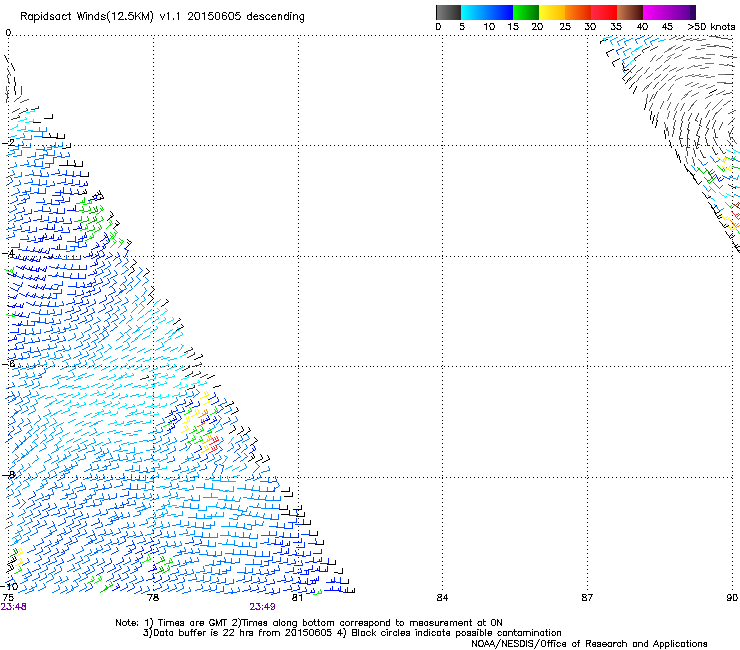Viewport: 740px width, 650px height.
Task: Click the longitude 78 axis label
Action: 153,598
